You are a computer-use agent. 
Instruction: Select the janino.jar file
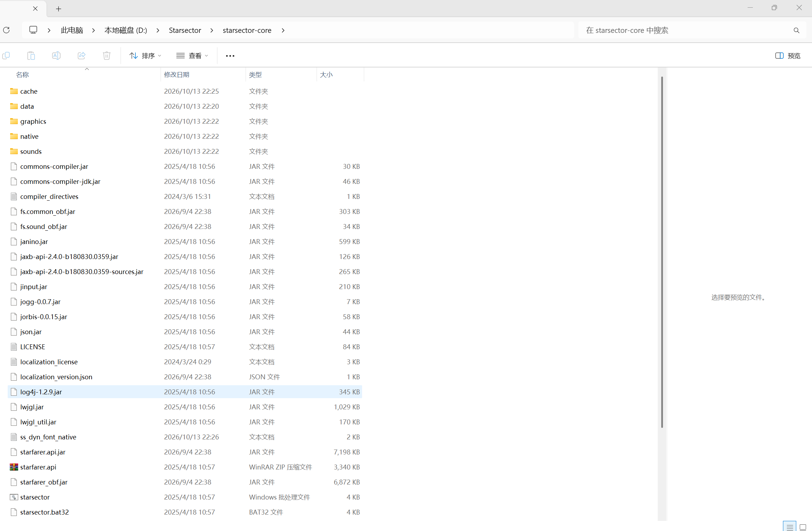click(185, 242)
